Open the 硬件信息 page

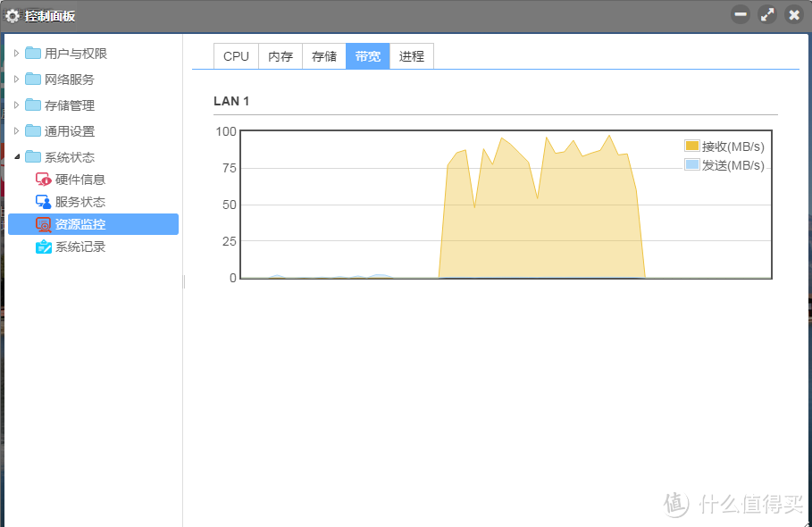coord(80,180)
